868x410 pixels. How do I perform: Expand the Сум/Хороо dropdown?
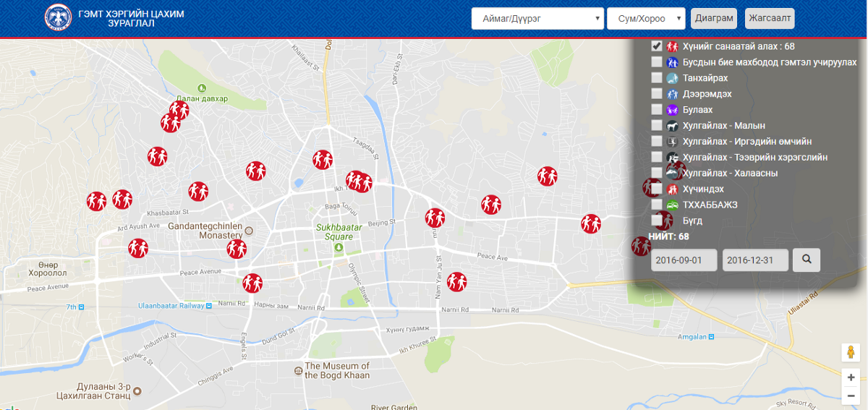[x=646, y=19]
